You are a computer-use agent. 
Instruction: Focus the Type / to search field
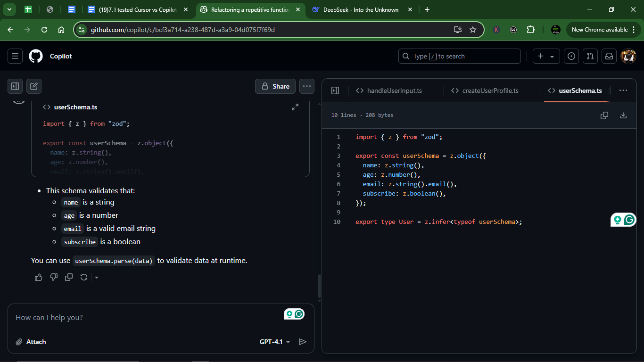pyautogui.click(x=460, y=56)
